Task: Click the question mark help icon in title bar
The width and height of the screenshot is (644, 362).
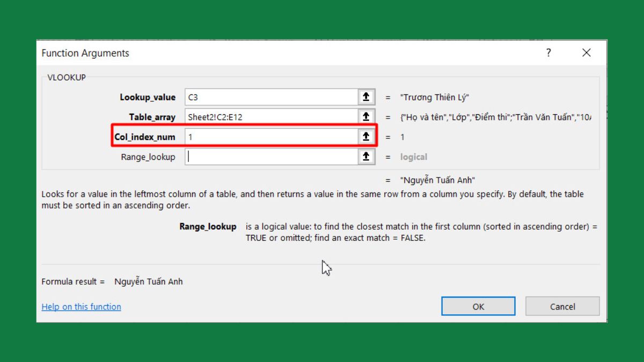Action: click(x=548, y=53)
